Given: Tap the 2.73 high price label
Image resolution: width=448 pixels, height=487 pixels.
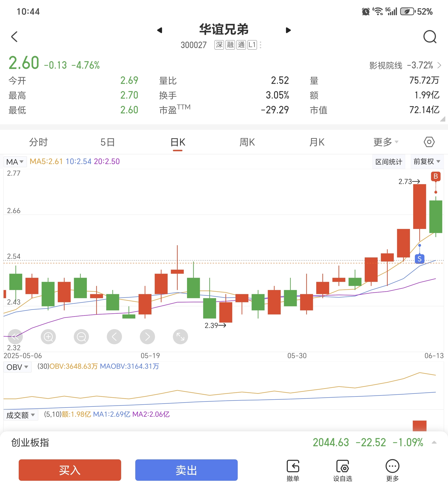Looking at the screenshot, I should (x=405, y=181).
